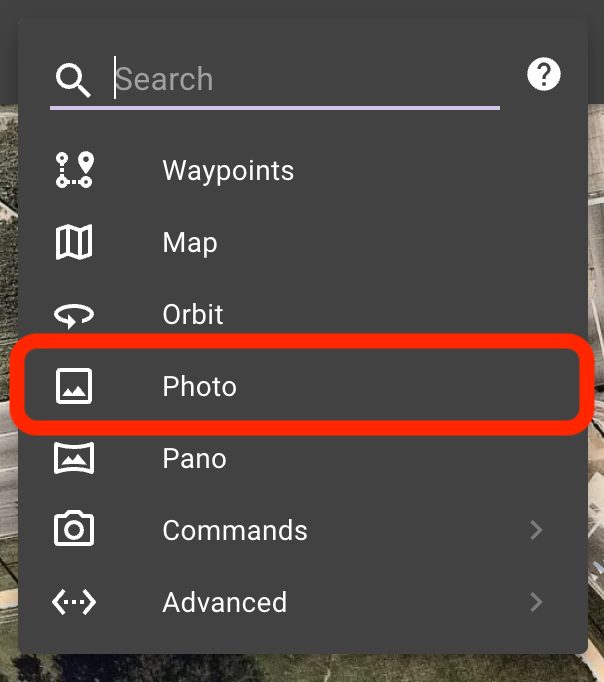Click the Orbit circular arrow icon
Screen dimensions: 604x682
pyautogui.click(x=74, y=315)
